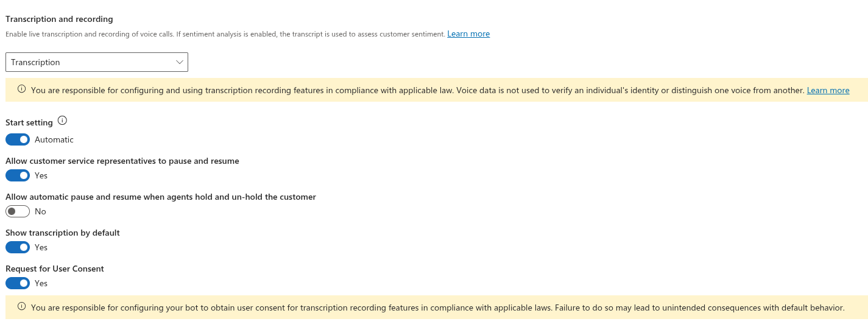This screenshot has width=868, height=327.
Task: Click the Transcription and recording heading
Action: pyautogui.click(x=59, y=19)
